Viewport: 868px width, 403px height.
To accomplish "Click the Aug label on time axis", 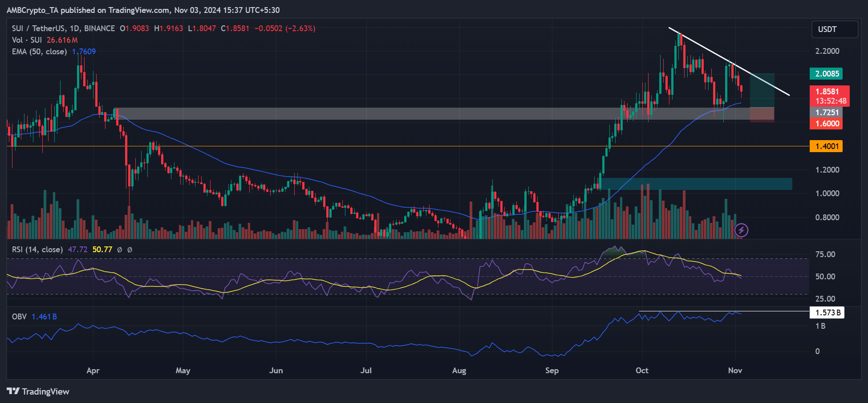I will 459,371.
